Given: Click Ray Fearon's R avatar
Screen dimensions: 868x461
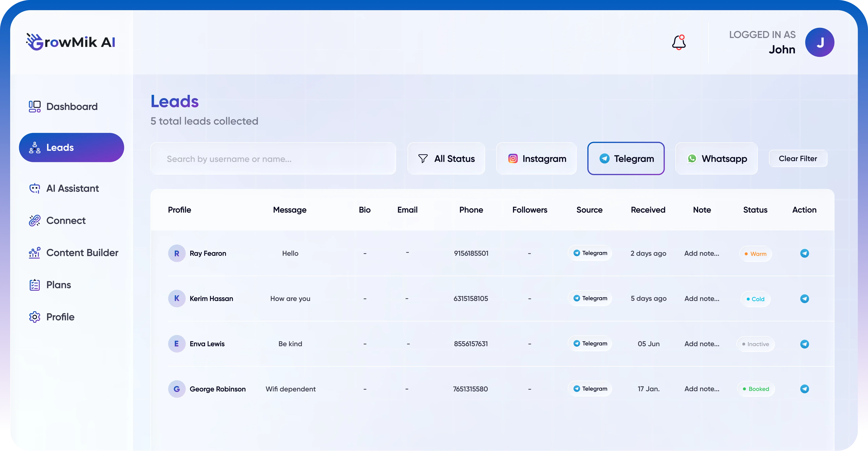Looking at the screenshot, I should [176, 253].
